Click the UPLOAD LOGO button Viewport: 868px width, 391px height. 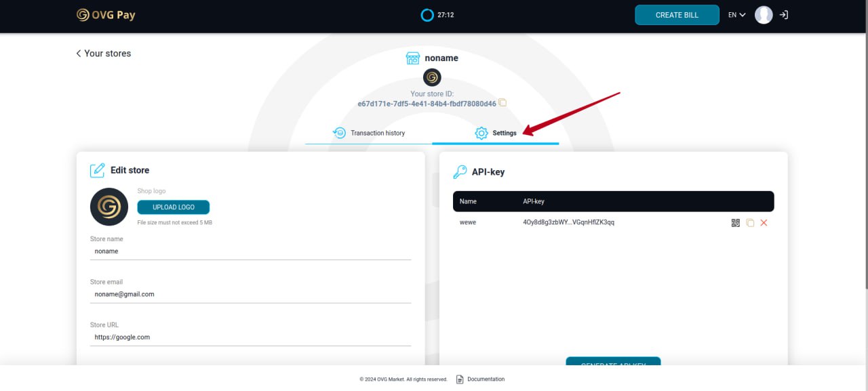(x=174, y=207)
